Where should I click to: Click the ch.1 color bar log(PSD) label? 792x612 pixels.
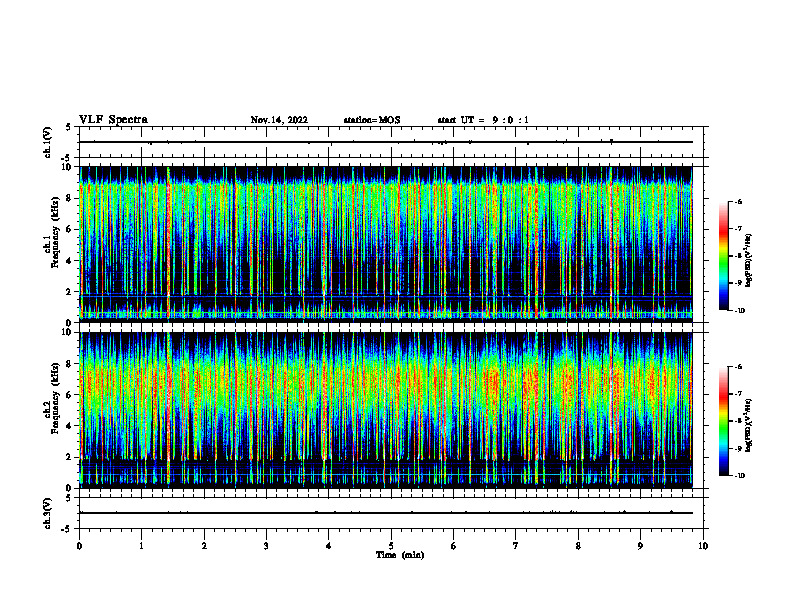tap(749, 260)
